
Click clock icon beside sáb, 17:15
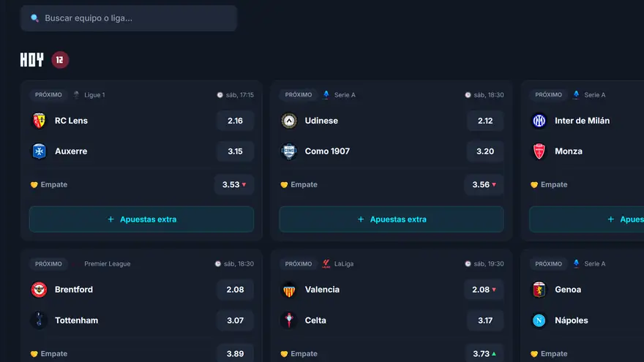(x=220, y=95)
